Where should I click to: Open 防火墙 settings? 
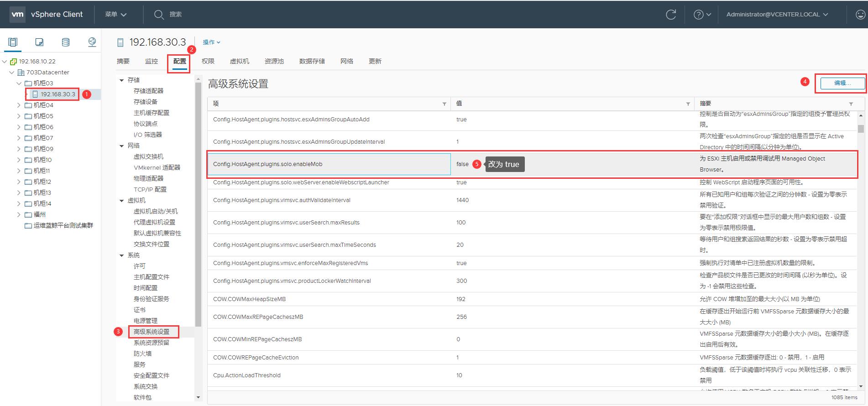tap(142, 354)
